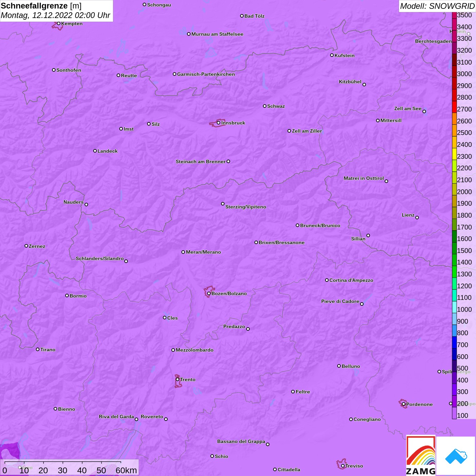Image resolution: width=476 pixels, height=476 pixels.
Task: Click the 3000 m red legend swatch
Action: 454,72
